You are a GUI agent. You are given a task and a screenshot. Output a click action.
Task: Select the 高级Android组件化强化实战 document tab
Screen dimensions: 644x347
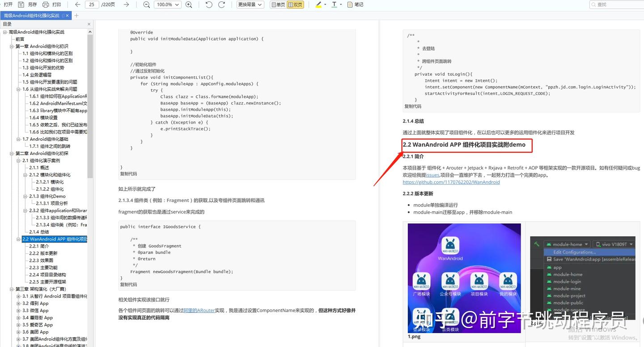coord(31,14)
